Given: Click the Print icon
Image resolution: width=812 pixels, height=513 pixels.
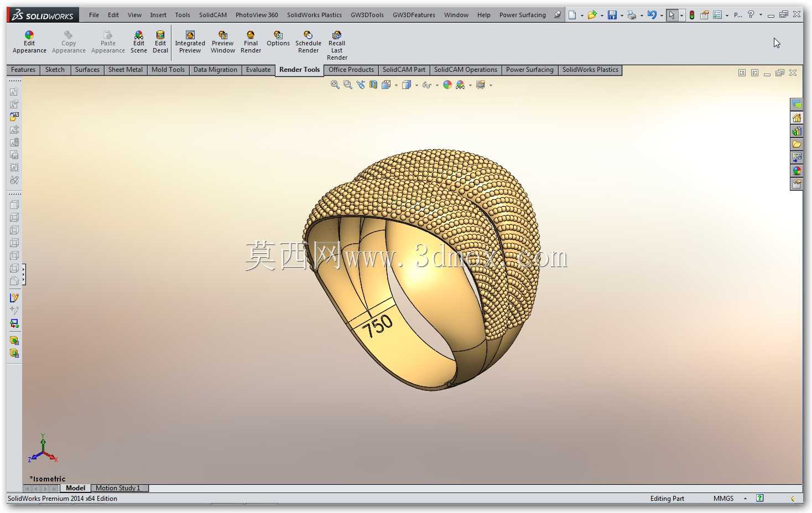Looking at the screenshot, I should point(632,15).
